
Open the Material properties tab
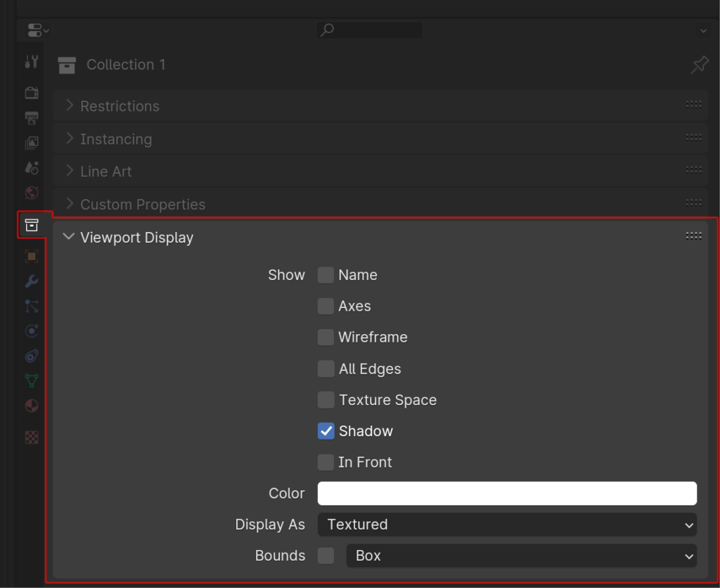31,406
